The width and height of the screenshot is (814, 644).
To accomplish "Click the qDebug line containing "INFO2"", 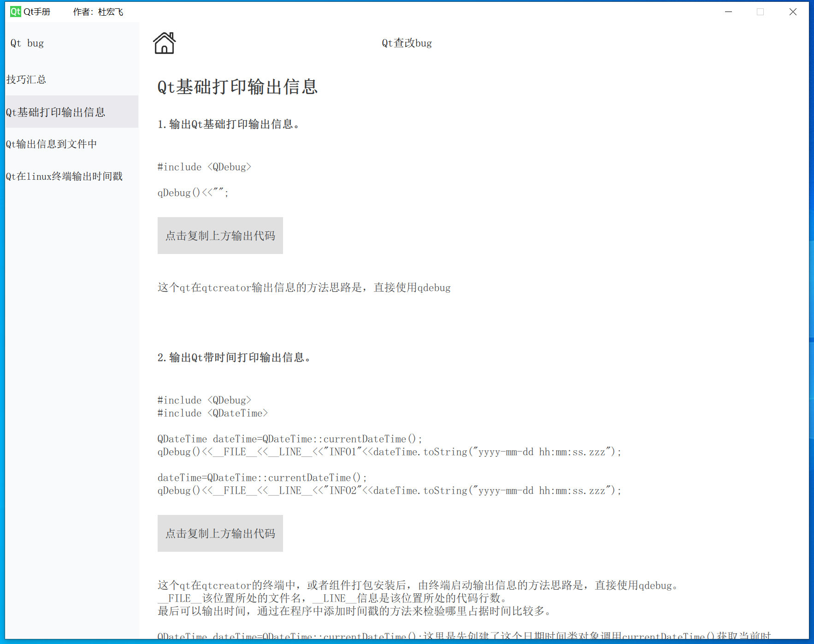I will (x=389, y=490).
